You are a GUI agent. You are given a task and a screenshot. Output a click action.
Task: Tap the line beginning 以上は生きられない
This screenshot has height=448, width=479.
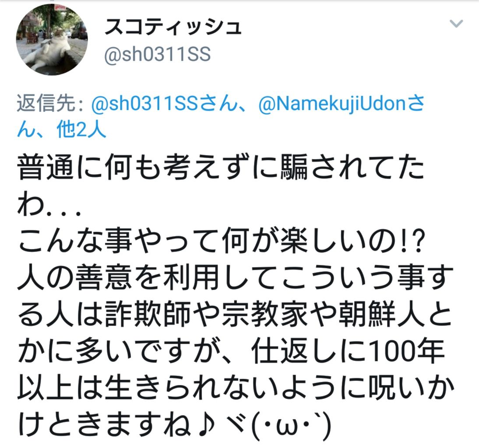236,388
